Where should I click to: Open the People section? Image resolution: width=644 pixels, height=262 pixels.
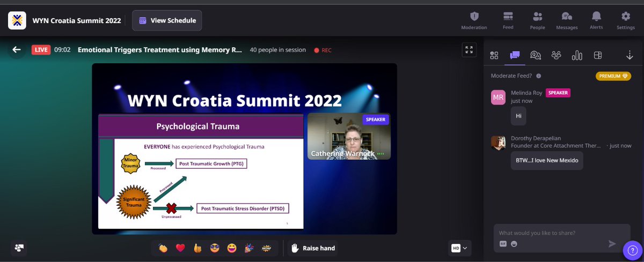pyautogui.click(x=537, y=20)
